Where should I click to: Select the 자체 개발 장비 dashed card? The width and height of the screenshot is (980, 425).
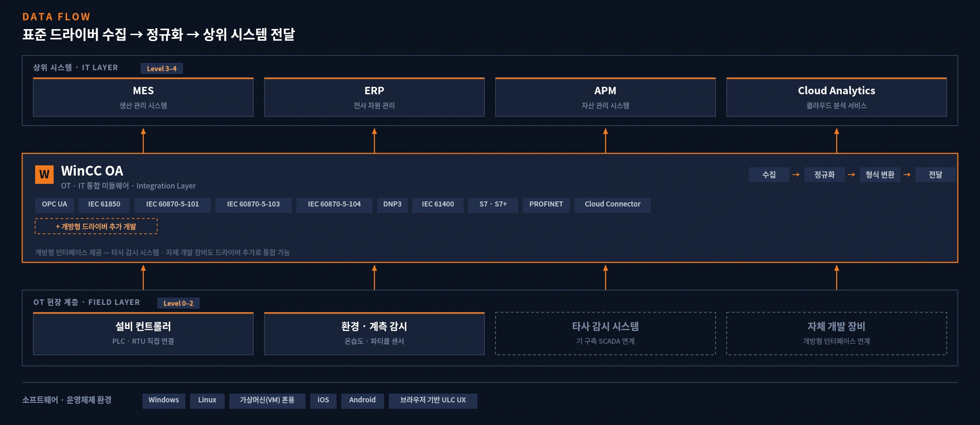(837, 334)
